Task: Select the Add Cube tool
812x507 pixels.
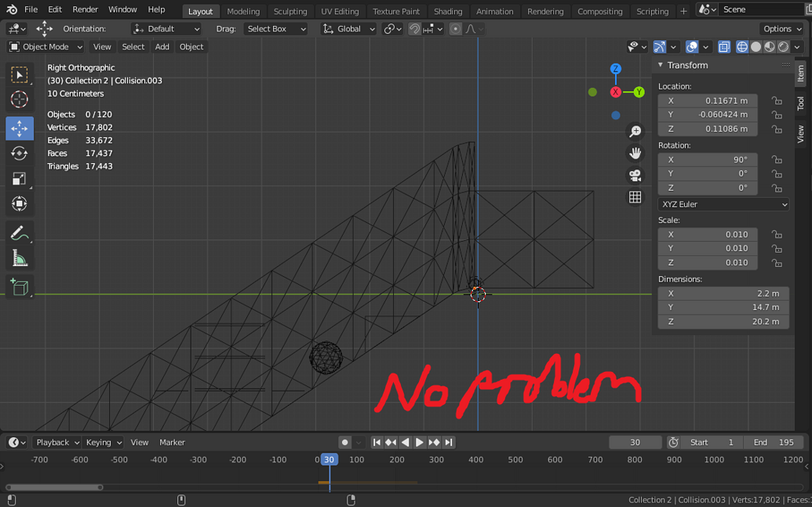Action: click(20, 287)
